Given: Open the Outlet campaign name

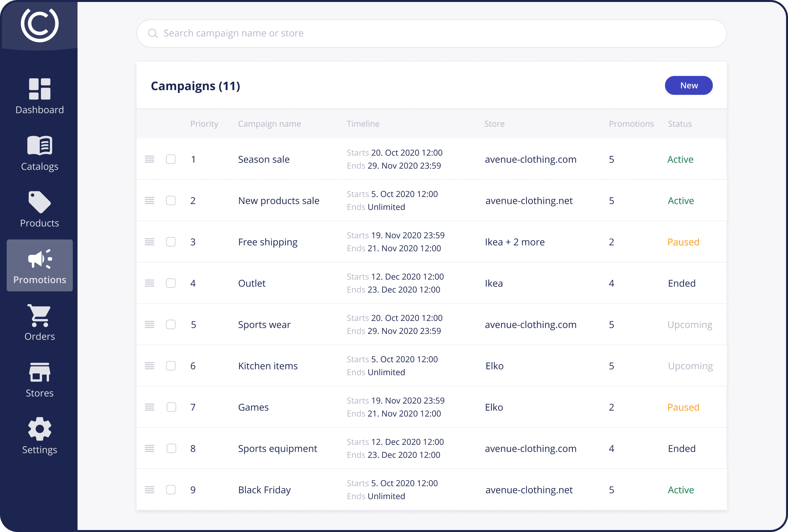Looking at the screenshot, I should tap(252, 283).
